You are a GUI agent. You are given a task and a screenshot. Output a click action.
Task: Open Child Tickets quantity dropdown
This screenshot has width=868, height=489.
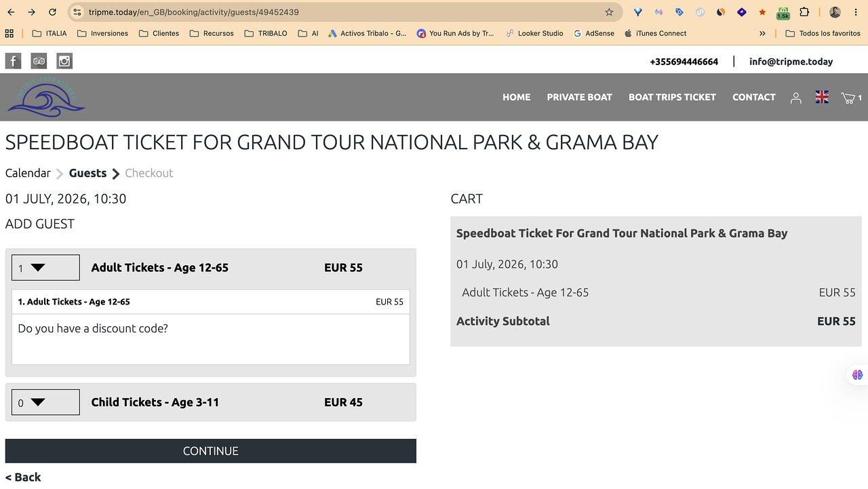[45, 402]
